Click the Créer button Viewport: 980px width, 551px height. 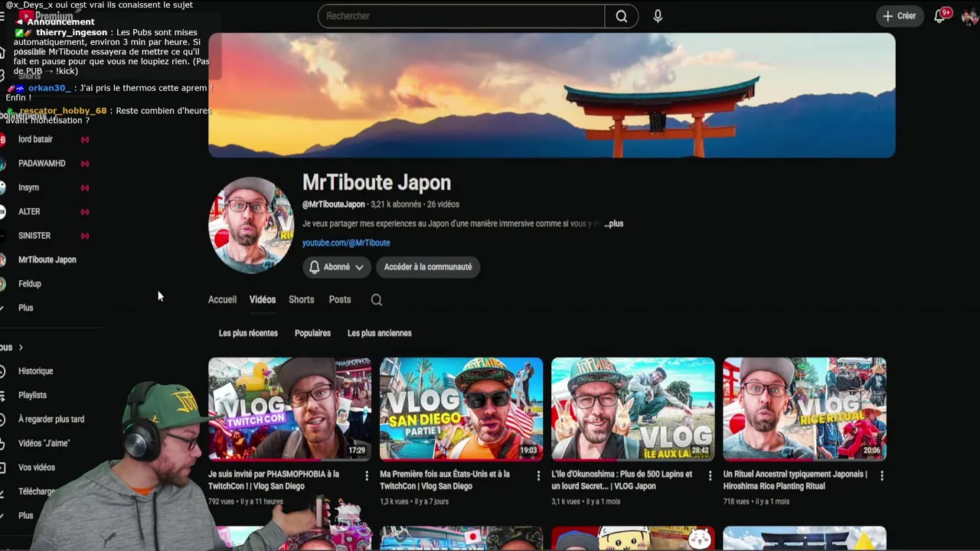[x=900, y=16]
